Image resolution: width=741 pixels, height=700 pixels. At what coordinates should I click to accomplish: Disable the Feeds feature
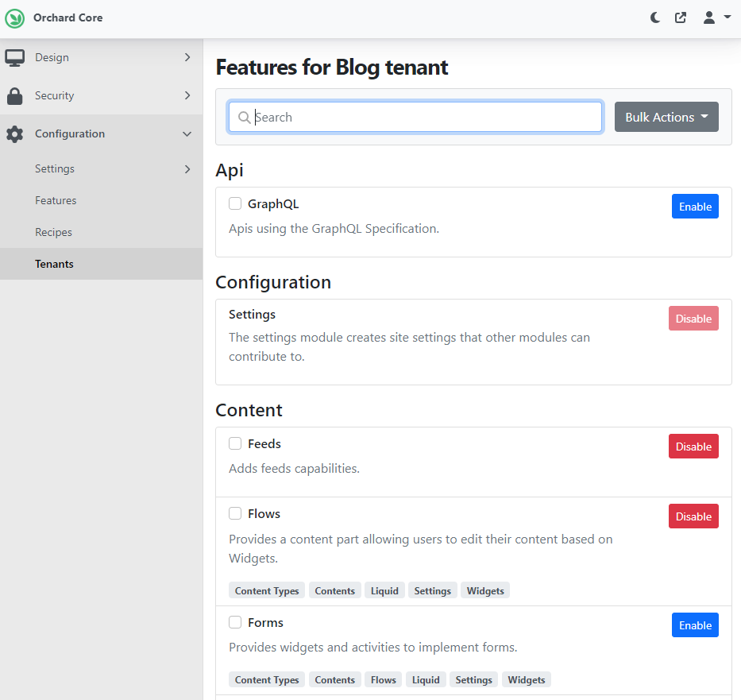tap(693, 447)
